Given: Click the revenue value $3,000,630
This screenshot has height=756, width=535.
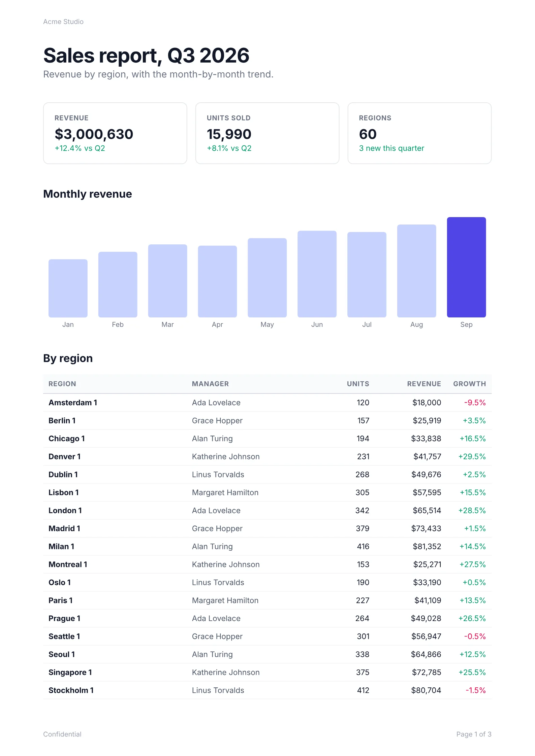Looking at the screenshot, I should [x=94, y=134].
